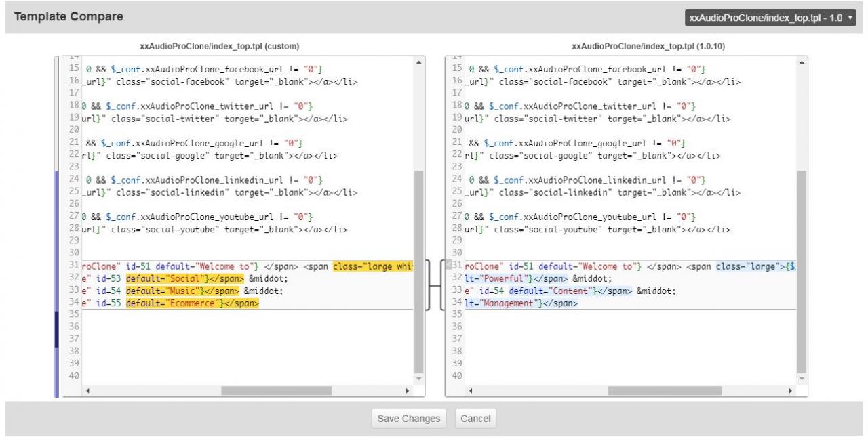Click the diff connector bracket between the panes
The width and height of the screenshot is (868, 441).
[x=435, y=285]
